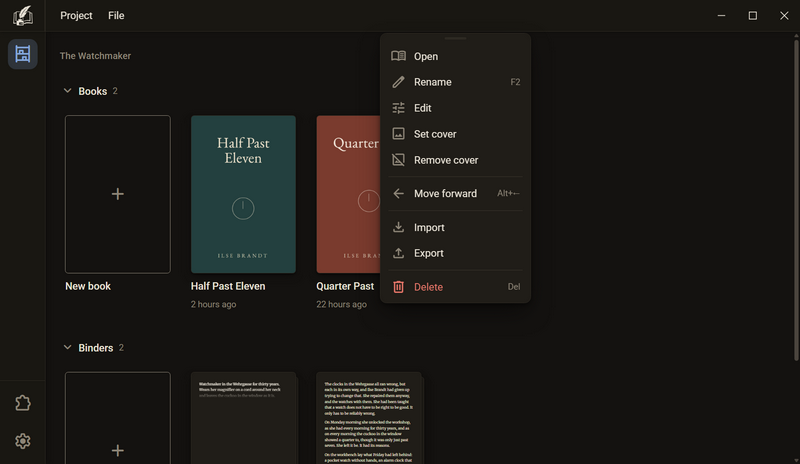Click 'The Watchmaker' project title
The height and width of the screenshot is (464, 800).
(95, 56)
